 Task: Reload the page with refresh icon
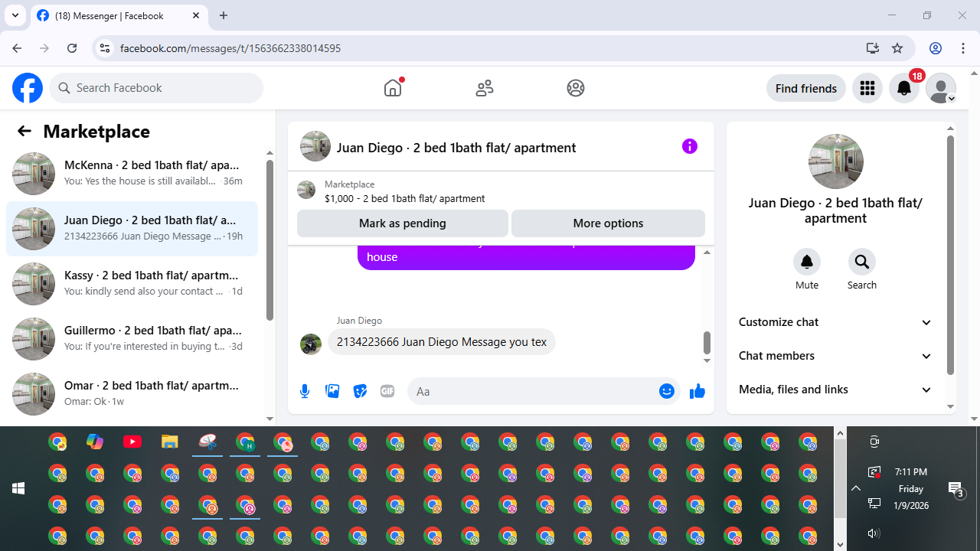(x=72, y=48)
